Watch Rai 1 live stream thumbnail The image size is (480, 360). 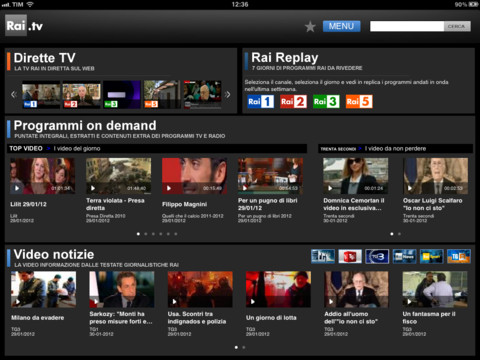[41, 94]
